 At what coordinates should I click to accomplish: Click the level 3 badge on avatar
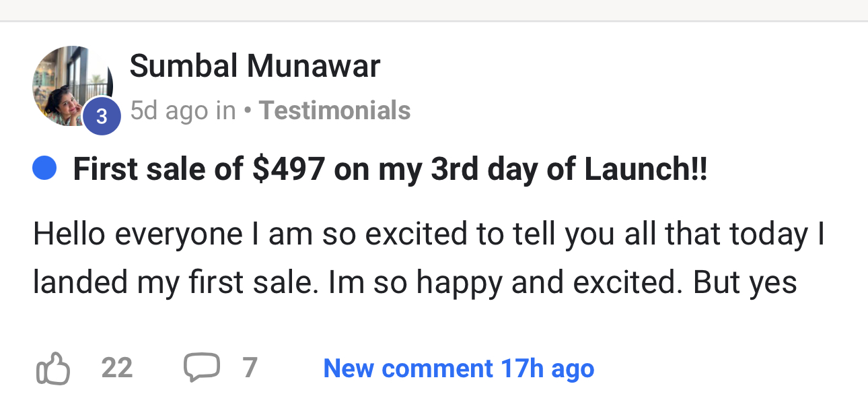coord(102,117)
